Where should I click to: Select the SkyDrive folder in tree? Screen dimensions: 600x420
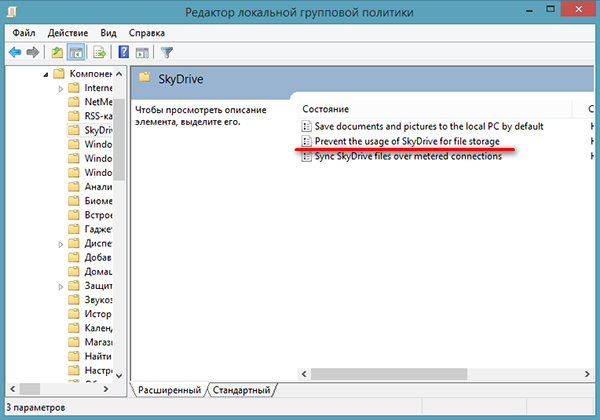click(90, 130)
